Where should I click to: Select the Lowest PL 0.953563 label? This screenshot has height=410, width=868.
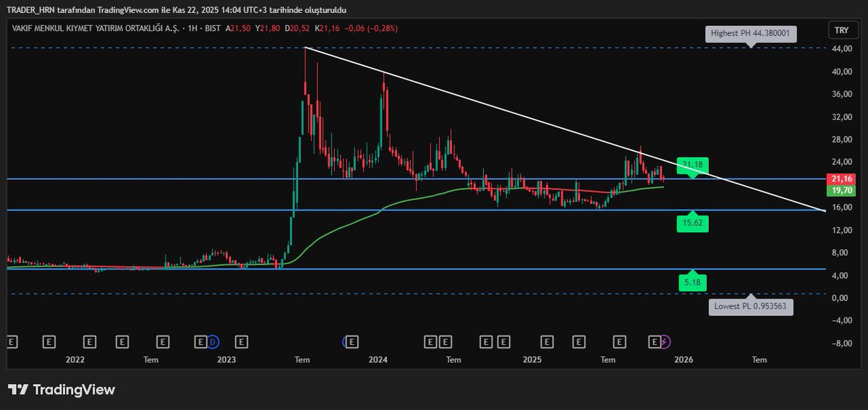[751, 307]
